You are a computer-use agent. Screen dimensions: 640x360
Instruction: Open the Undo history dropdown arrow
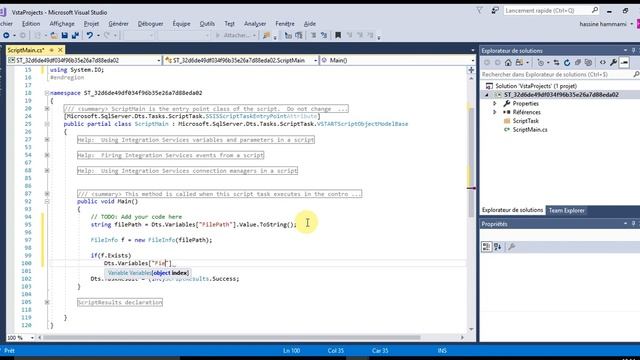98,36
